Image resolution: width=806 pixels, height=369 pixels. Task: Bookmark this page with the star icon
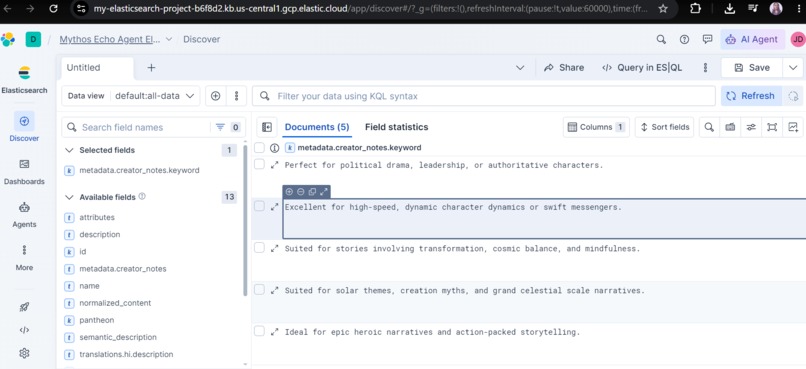pos(663,9)
